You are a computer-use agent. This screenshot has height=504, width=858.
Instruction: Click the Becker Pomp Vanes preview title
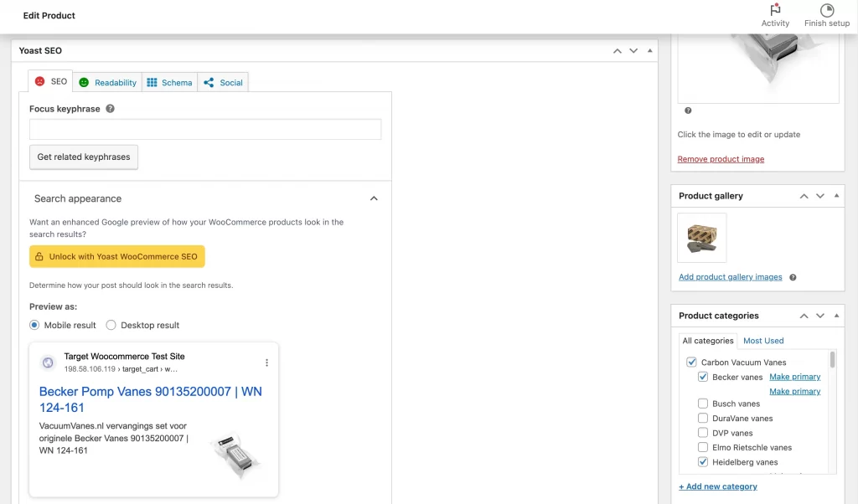tap(151, 399)
